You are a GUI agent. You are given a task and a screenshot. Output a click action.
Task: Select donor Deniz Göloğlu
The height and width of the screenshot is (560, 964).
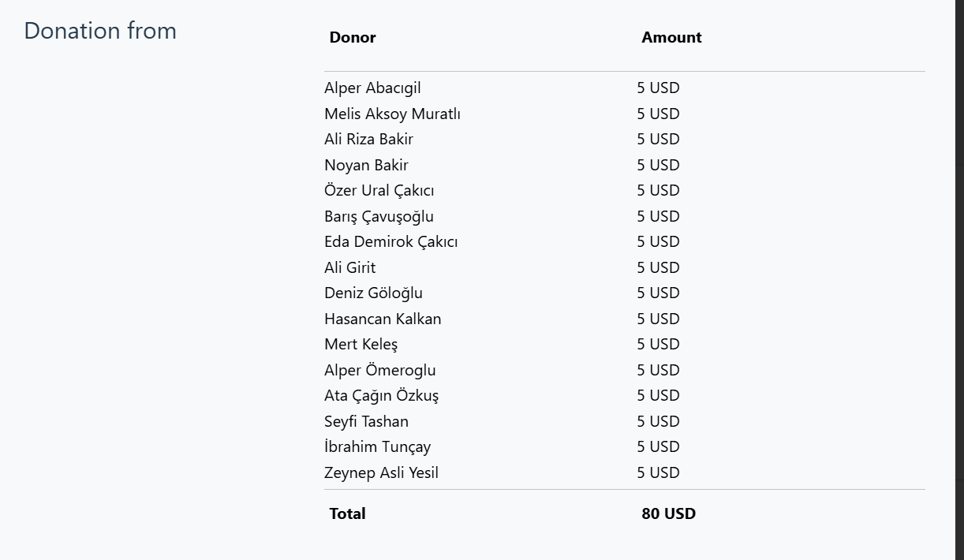point(373,293)
